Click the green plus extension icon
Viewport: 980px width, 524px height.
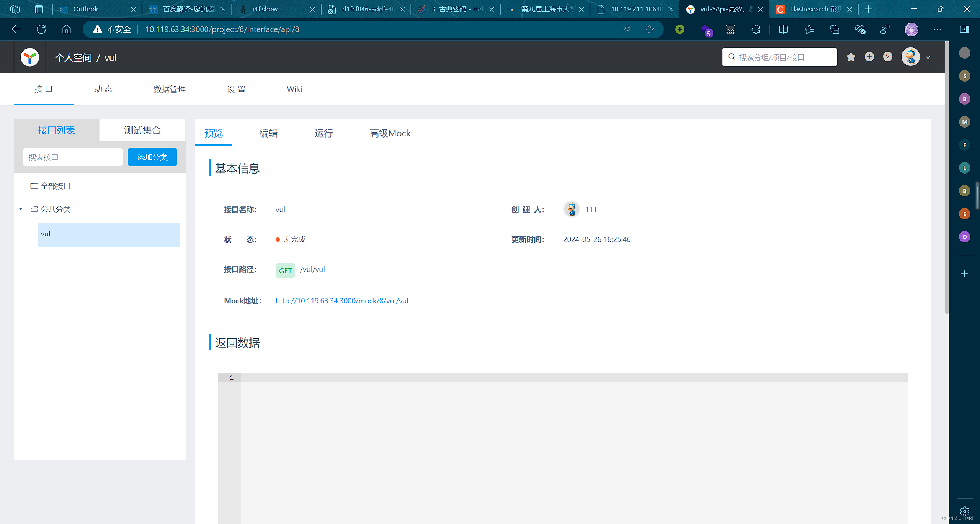click(x=680, y=29)
